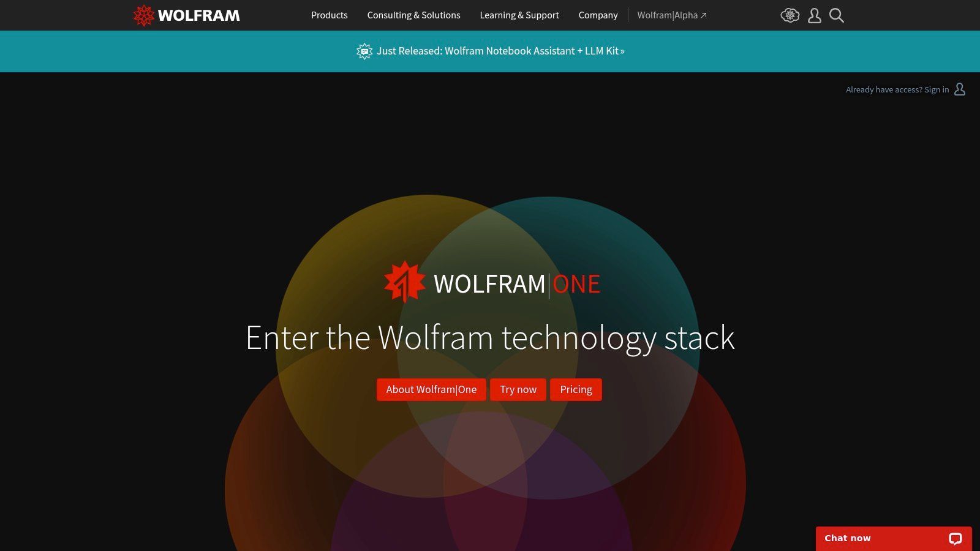This screenshot has width=980, height=551.
Task: Click the chat bubble icon in Chat now
Action: coord(955,538)
